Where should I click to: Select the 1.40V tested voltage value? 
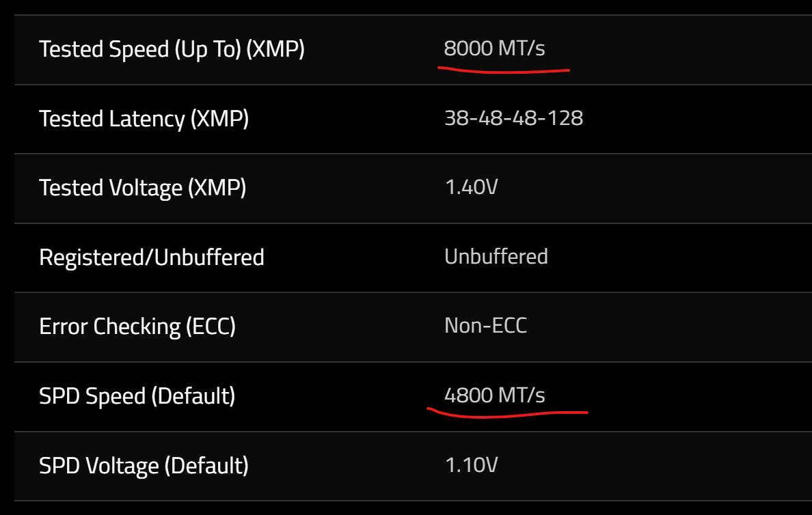coord(471,187)
